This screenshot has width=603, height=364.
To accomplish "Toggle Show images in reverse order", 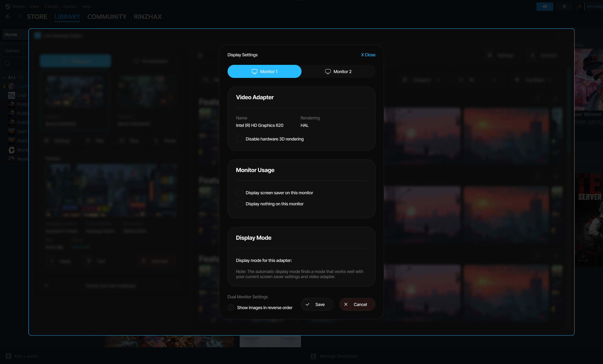I will (x=231, y=307).
